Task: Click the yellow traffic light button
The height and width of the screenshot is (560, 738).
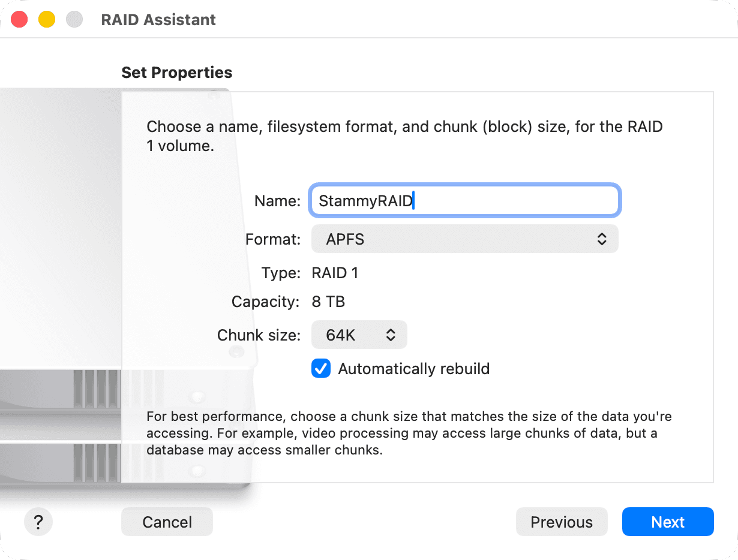Action: (x=46, y=19)
